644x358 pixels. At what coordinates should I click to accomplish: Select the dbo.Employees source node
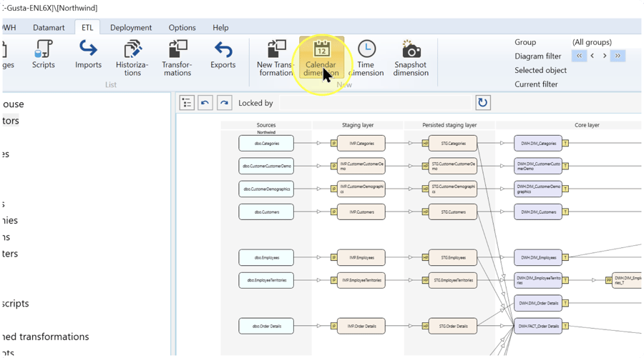266,257
